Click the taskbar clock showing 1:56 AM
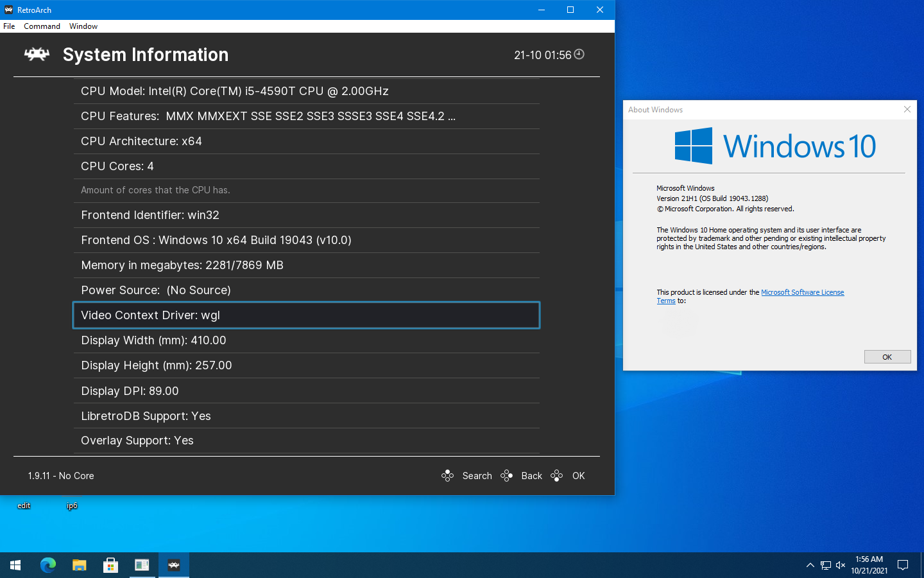This screenshot has width=924, height=578. click(x=869, y=565)
